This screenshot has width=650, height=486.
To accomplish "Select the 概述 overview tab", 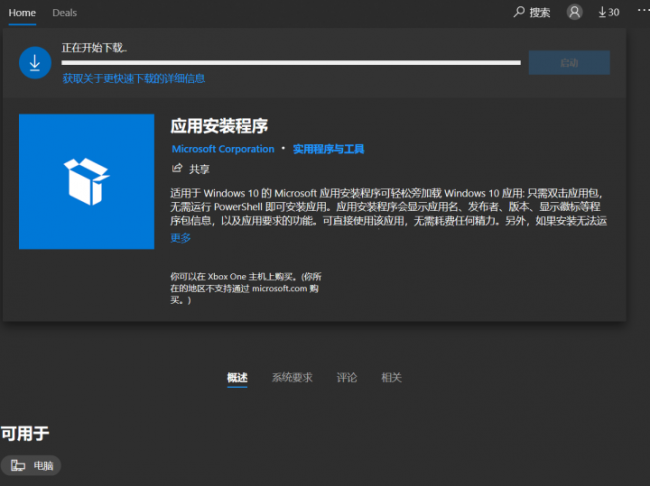I will point(237,377).
